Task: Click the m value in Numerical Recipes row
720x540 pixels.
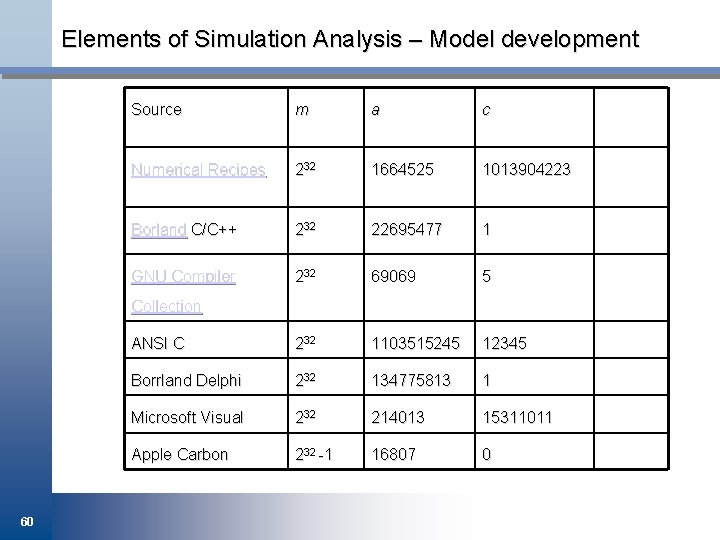Action: pos(305,169)
